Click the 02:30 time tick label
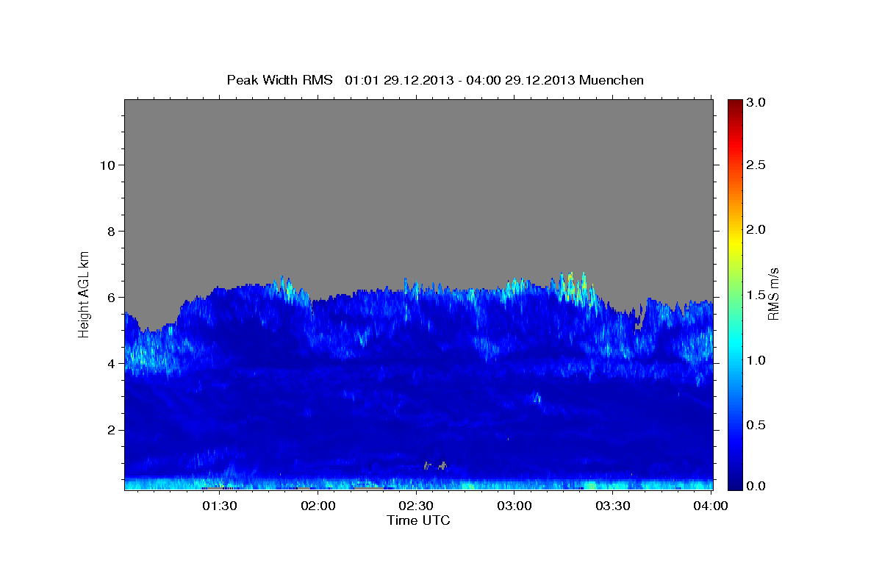882x588 pixels. (x=417, y=506)
